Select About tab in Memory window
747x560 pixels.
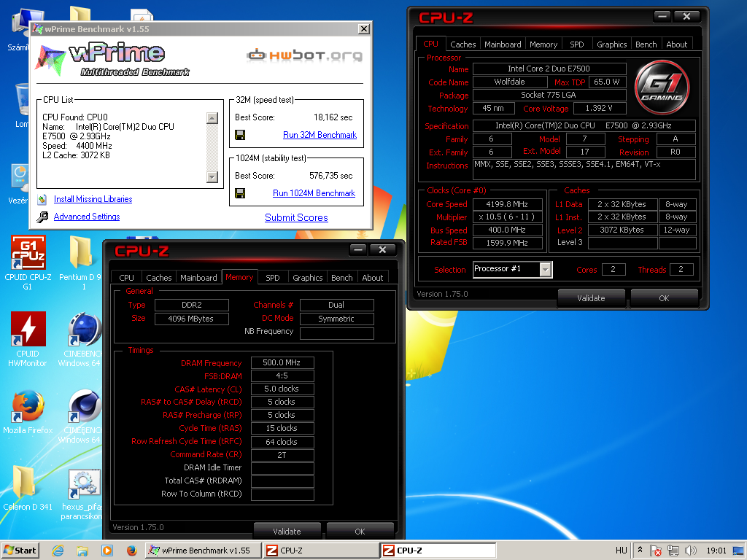[x=372, y=278]
